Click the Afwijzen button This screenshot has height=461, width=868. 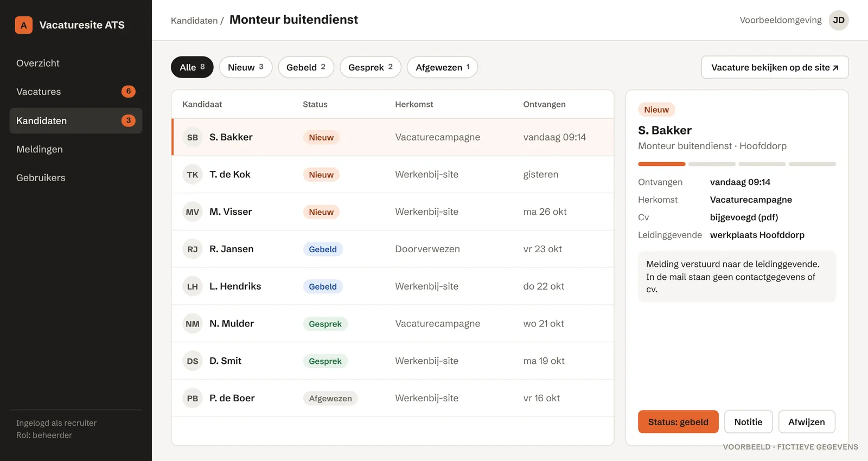pos(807,422)
